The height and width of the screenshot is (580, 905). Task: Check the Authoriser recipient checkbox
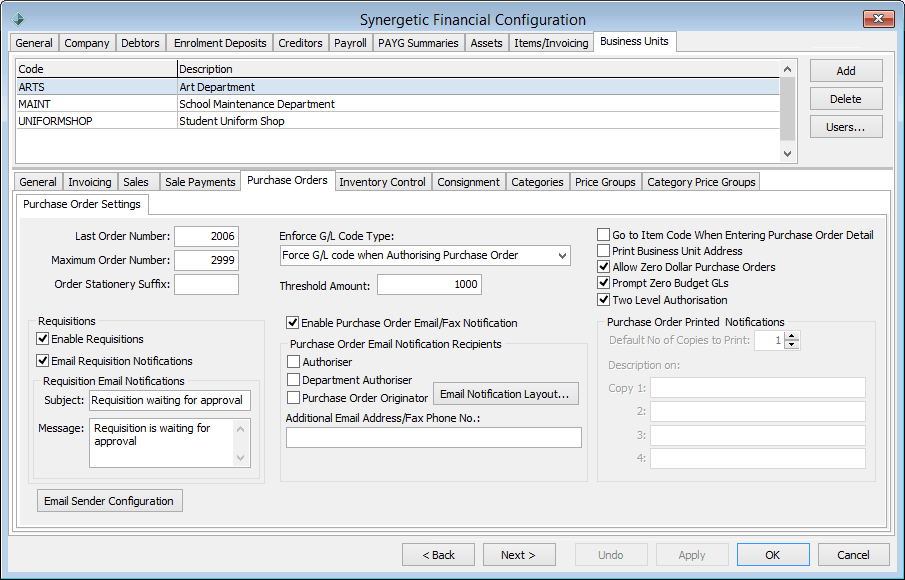click(x=293, y=362)
